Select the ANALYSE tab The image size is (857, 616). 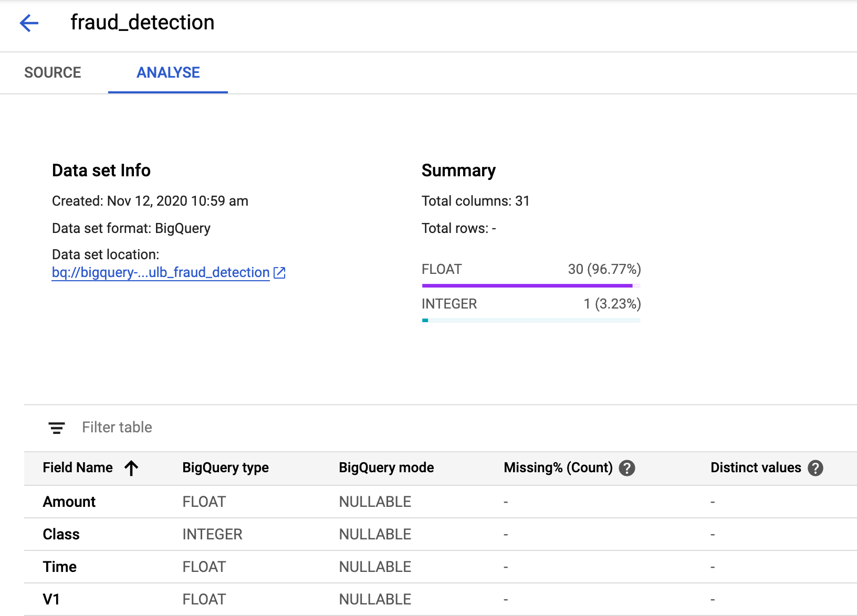[168, 73]
